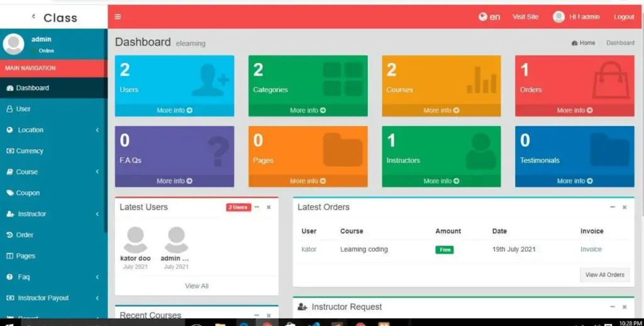Click the Home breadcrumb dashboard icon

coord(575,43)
